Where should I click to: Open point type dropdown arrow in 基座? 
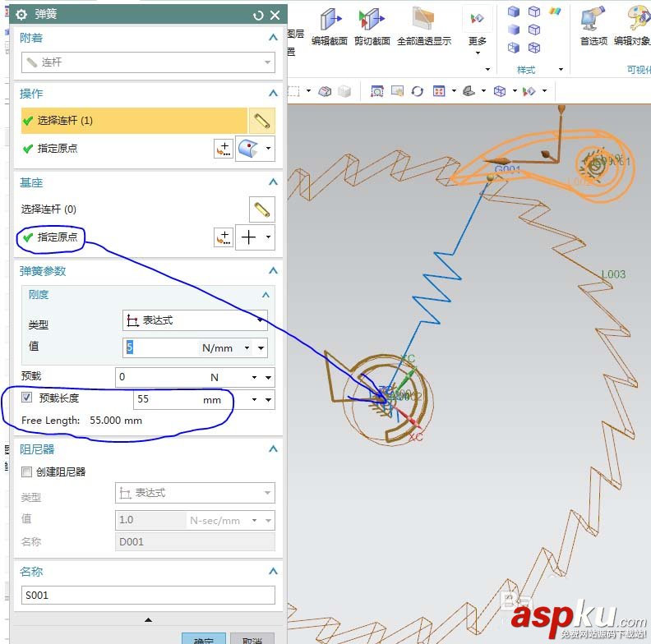click(268, 237)
